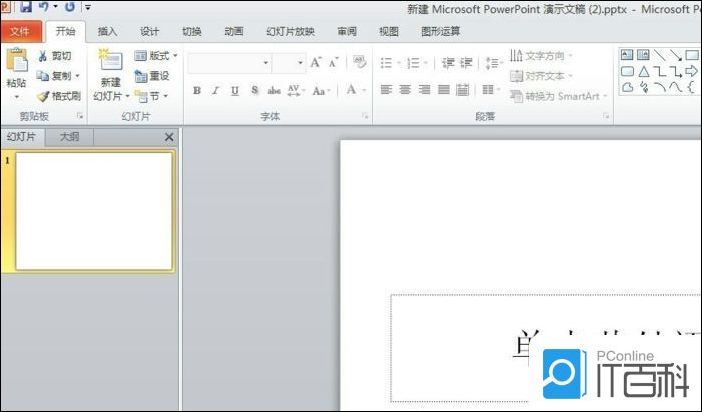The height and width of the screenshot is (412, 702).
Task: Pick the vertical text box shape
Action: [x=643, y=55]
